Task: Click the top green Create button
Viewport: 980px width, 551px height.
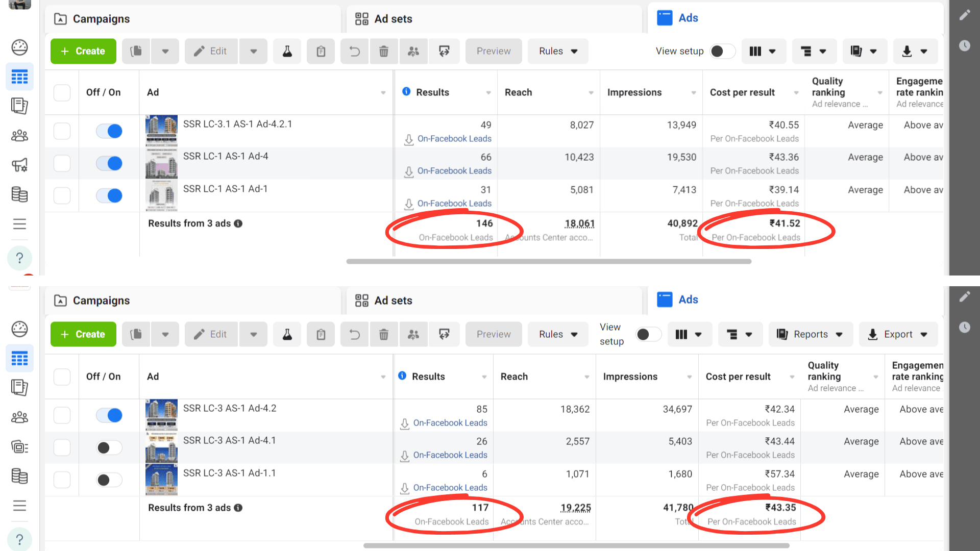Action: pos(83,51)
